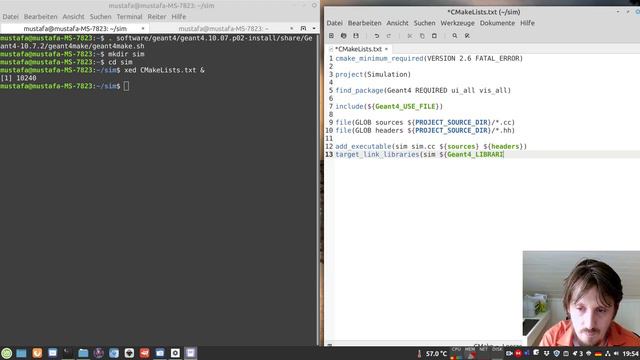Open the Reiter menu in terminal window
The width and height of the screenshot is (640, 360).
coord(157,17)
